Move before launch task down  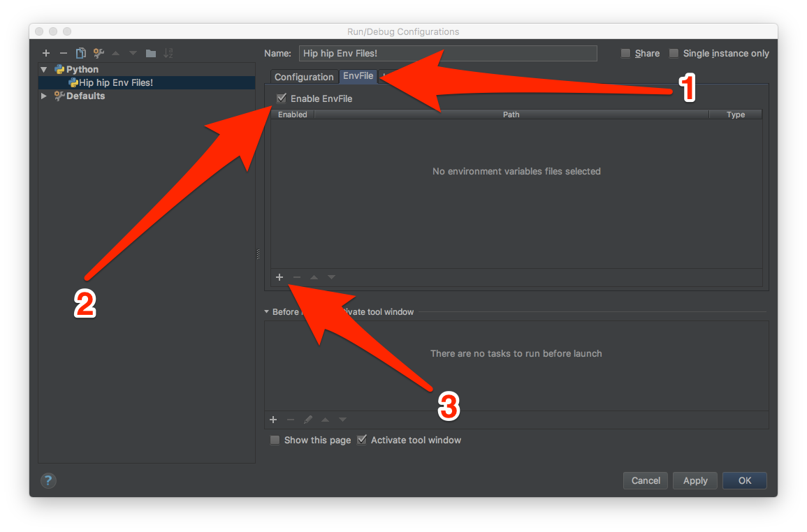pyautogui.click(x=343, y=420)
